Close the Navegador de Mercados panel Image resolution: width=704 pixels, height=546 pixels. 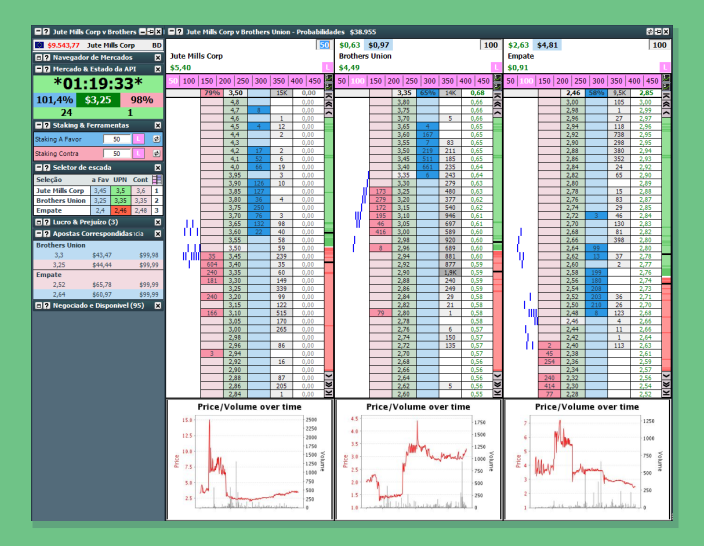point(158,57)
